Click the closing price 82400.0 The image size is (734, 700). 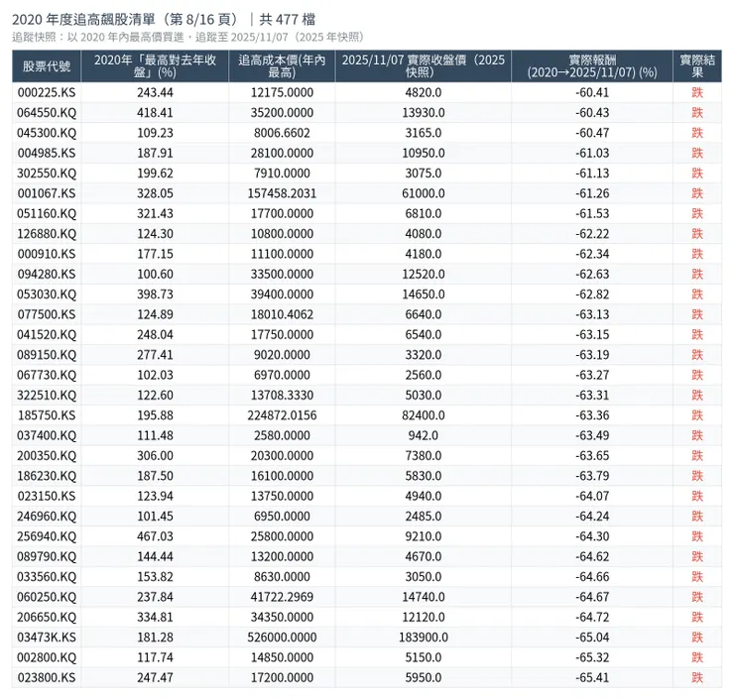pyautogui.click(x=424, y=415)
